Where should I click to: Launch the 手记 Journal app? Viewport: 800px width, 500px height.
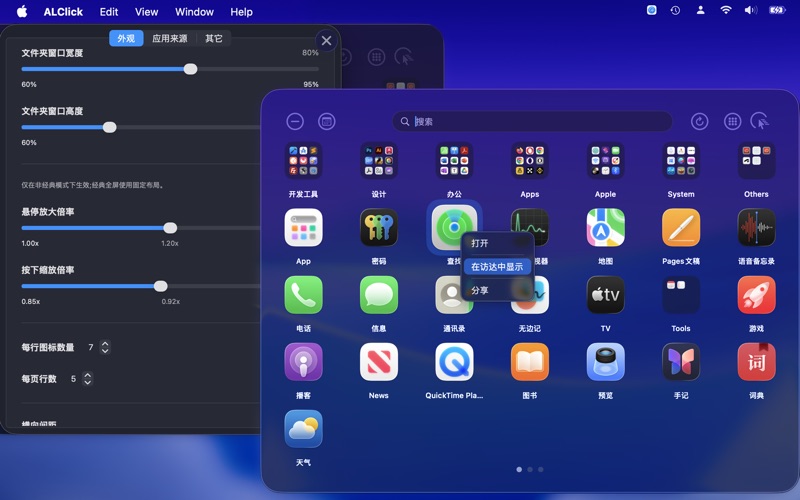point(681,362)
